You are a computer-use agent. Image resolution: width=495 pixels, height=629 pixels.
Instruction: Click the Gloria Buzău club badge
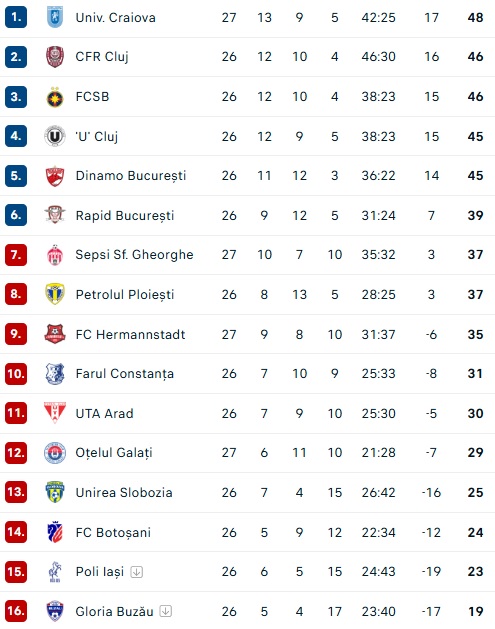pyautogui.click(x=55, y=611)
